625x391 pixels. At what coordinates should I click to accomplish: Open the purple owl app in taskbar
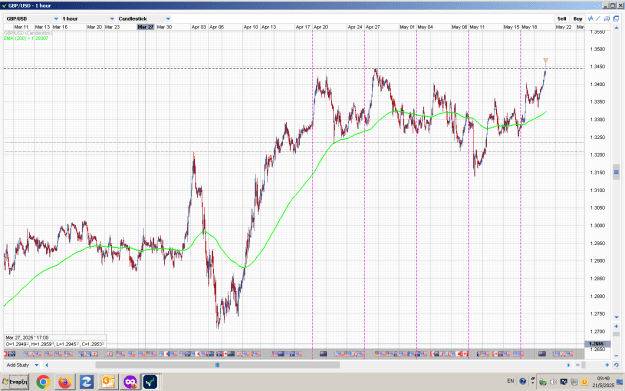tap(130, 382)
